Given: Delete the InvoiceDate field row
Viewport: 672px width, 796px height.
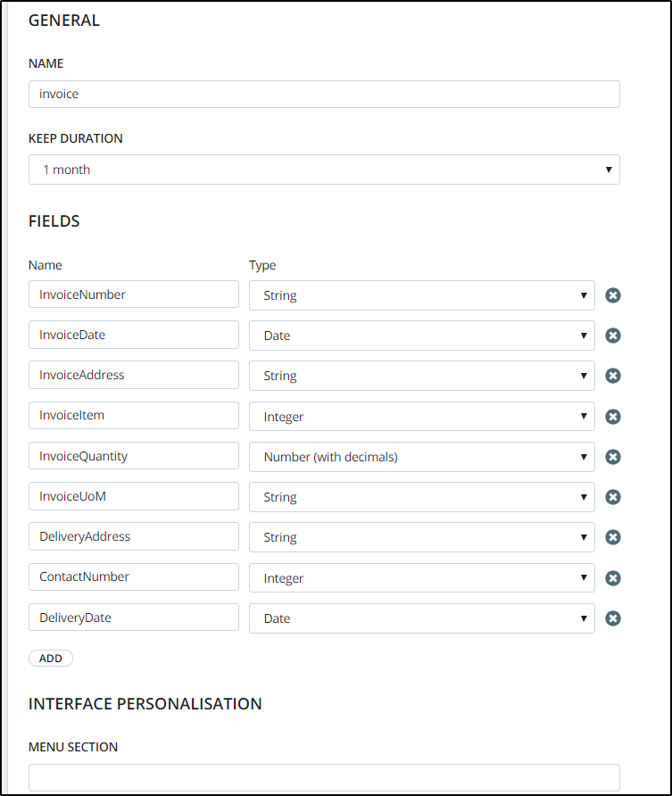Looking at the screenshot, I should tap(613, 336).
